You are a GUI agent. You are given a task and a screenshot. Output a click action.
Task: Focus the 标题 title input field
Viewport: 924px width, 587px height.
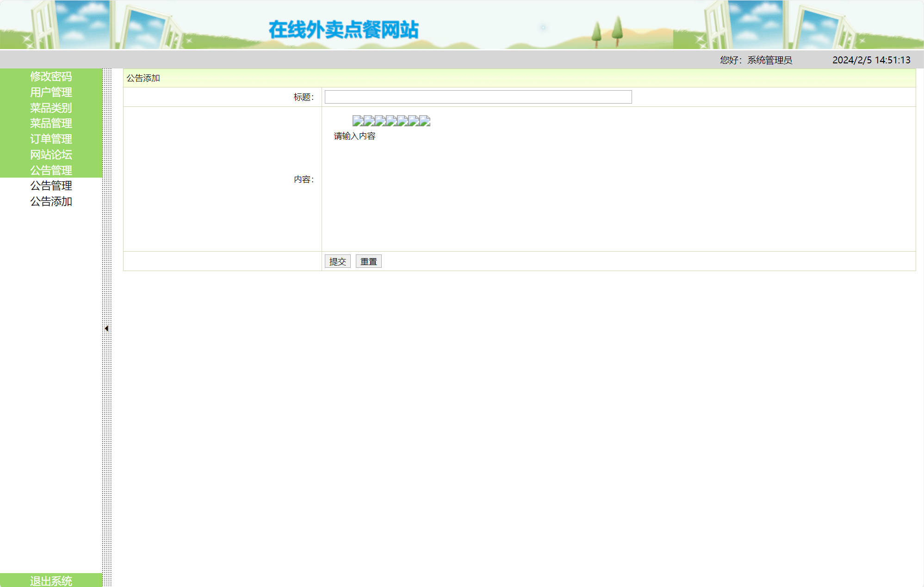478,97
